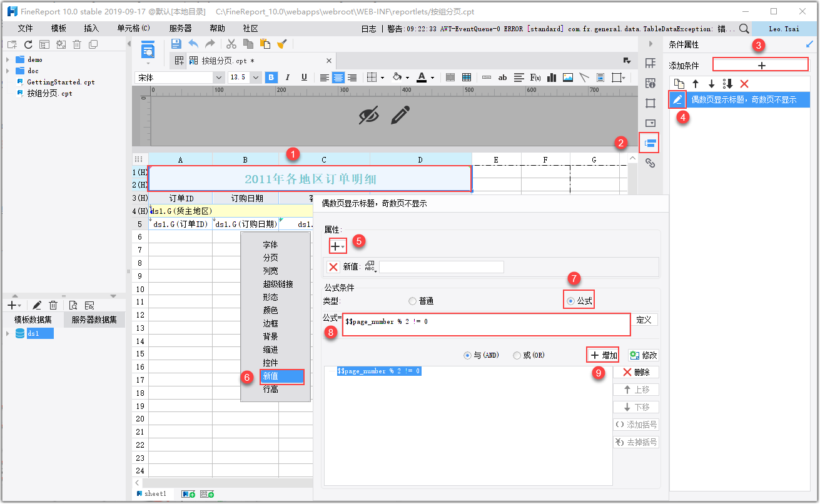Move the condition down in the list

(711, 84)
